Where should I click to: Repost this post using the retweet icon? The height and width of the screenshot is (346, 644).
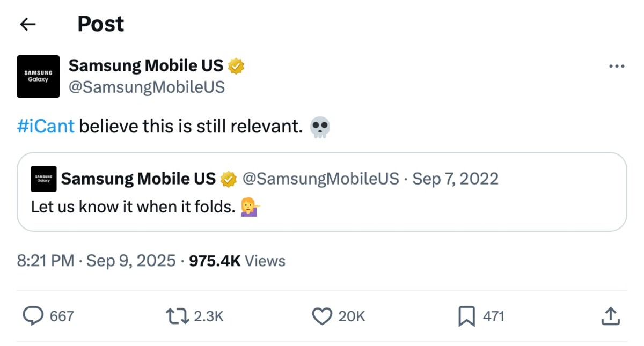(x=178, y=316)
